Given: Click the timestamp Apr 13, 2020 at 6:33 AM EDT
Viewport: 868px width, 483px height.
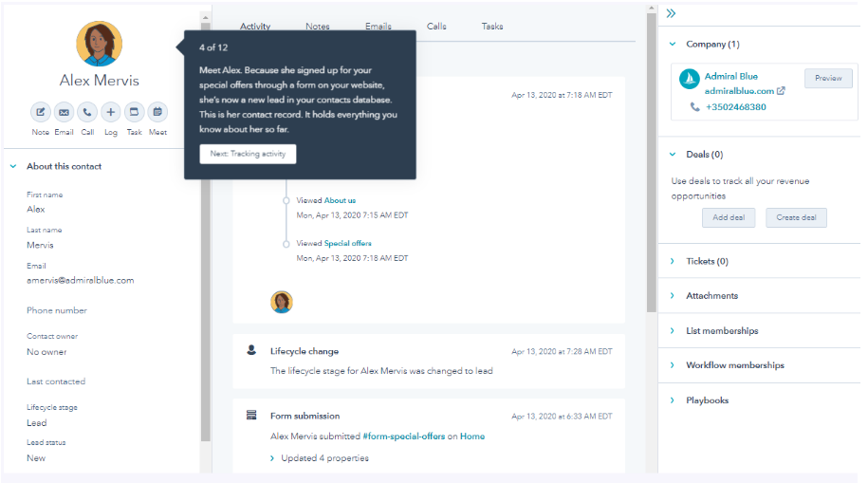Looking at the screenshot, I should [x=562, y=416].
